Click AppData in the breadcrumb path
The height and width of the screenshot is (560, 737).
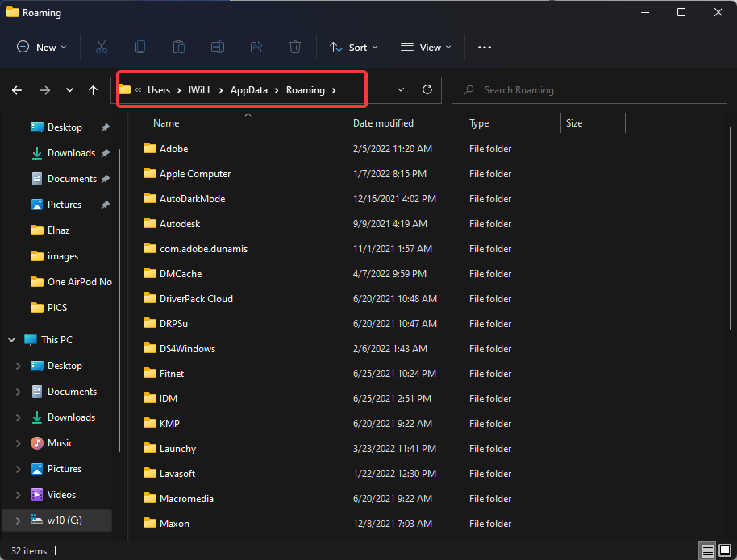click(x=248, y=90)
